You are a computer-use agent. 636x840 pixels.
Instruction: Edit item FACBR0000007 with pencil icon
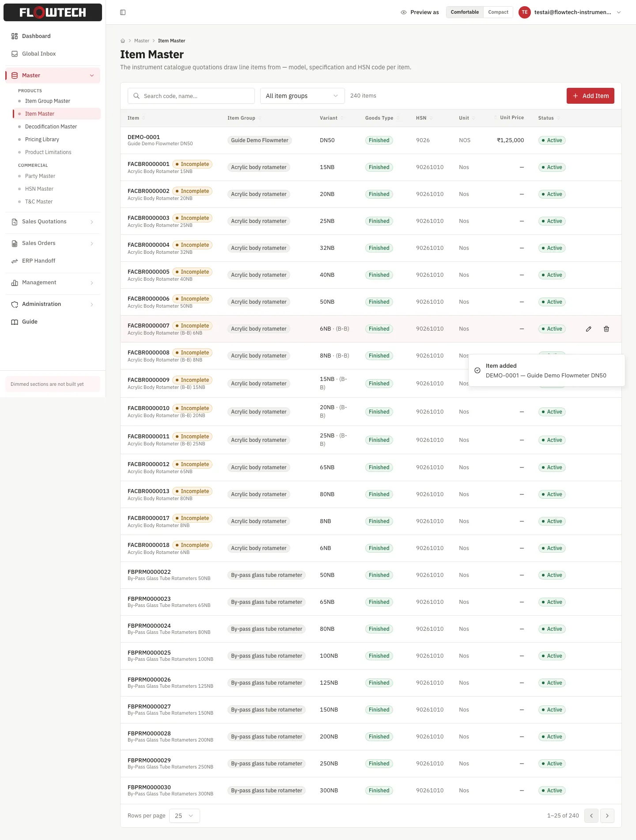point(589,329)
